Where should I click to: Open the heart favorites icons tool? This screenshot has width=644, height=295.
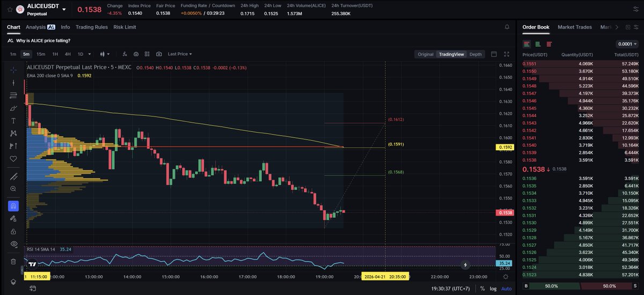[x=13, y=159]
